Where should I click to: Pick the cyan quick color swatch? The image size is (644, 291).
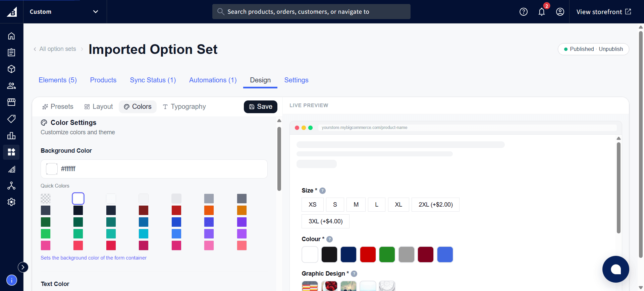pyautogui.click(x=144, y=234)
